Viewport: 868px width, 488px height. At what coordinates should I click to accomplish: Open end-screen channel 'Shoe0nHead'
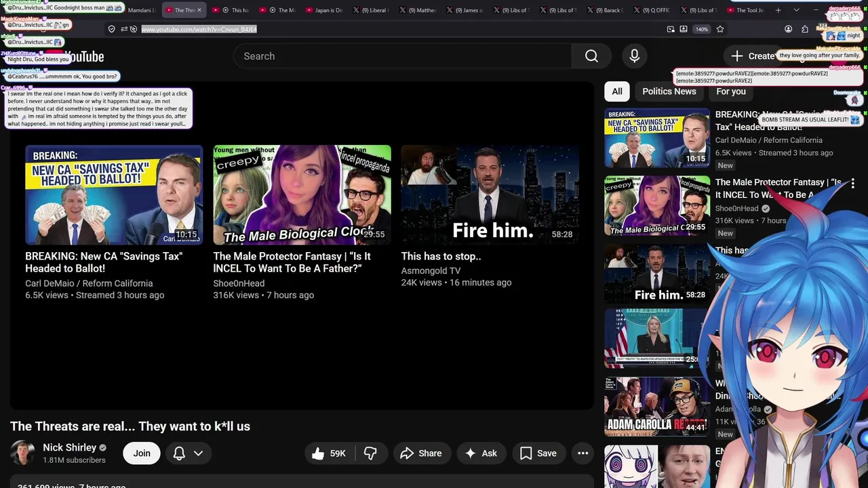(239, 283)
